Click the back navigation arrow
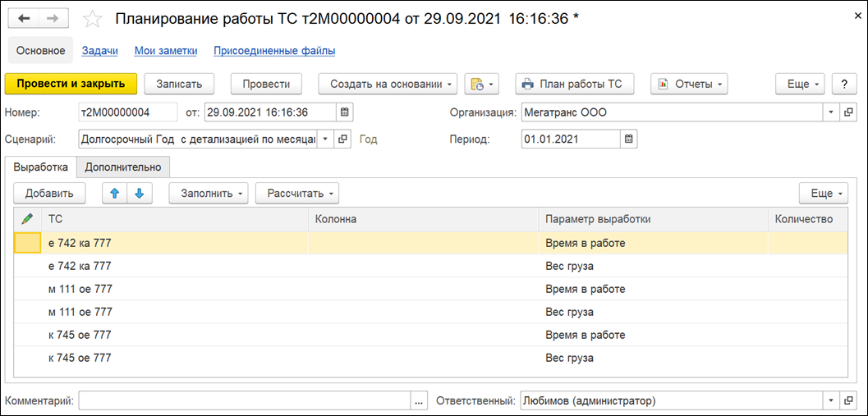The width and height of the screenshot is (868, 416). click(24, 18)
